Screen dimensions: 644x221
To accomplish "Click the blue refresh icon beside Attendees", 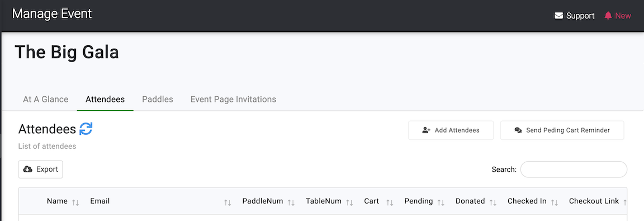I will [x=86, y=129].
